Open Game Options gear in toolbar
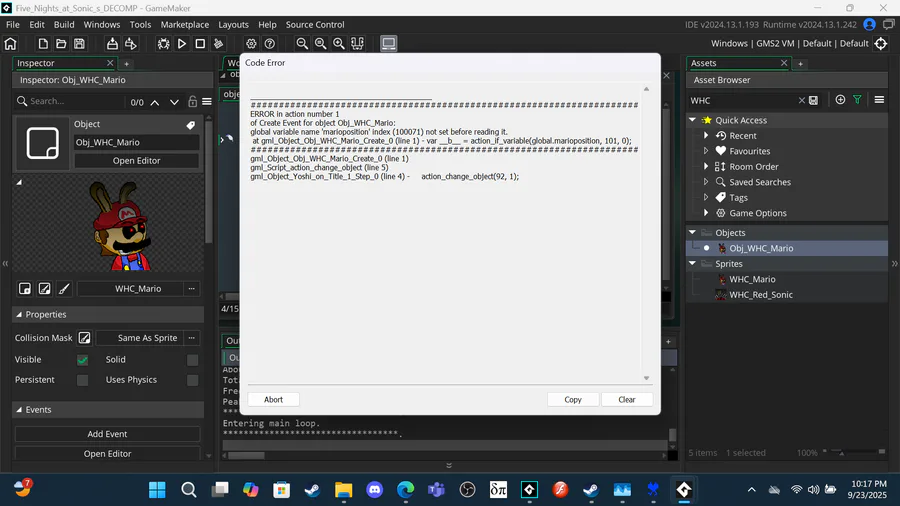Viewport: 900px width, 506px height. pyautogui.click(x=251, y=44)
